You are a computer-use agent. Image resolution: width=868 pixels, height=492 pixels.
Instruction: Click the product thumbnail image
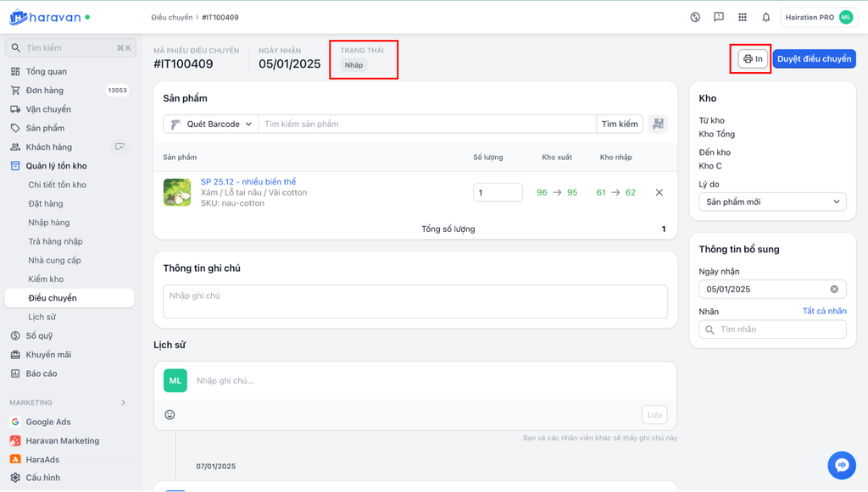click(177, 192)
